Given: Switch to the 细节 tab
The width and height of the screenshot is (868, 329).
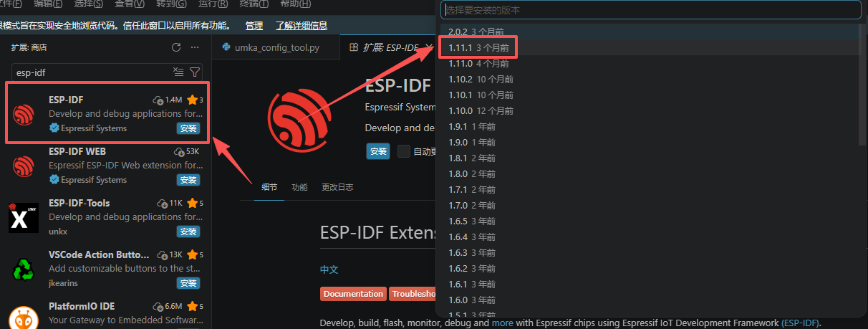Looking at the screenshot, I should tap(269, 187).
